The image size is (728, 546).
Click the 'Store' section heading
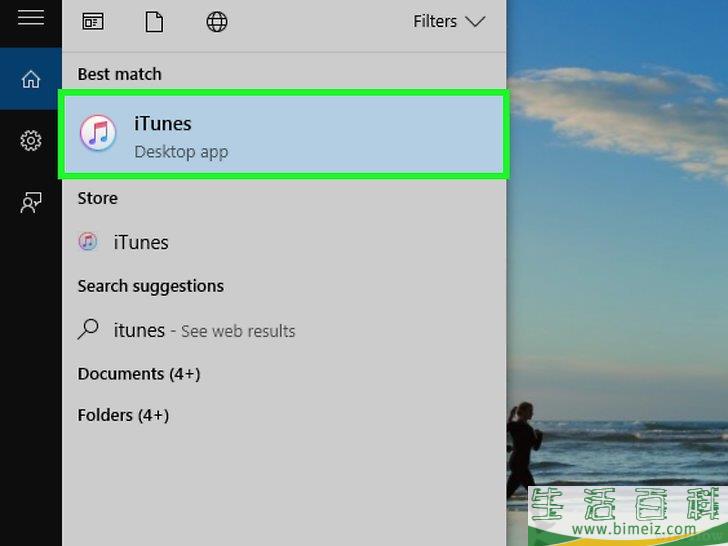98,198
